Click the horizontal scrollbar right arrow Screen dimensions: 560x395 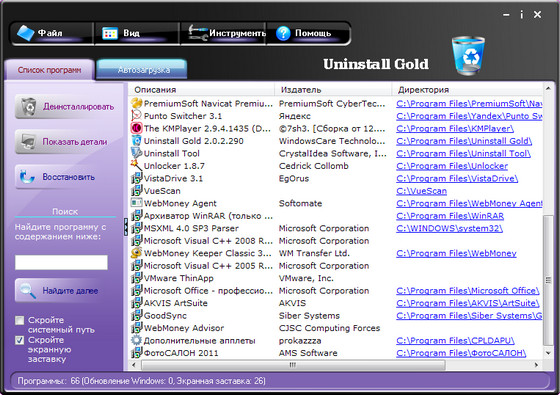[536, 365]
